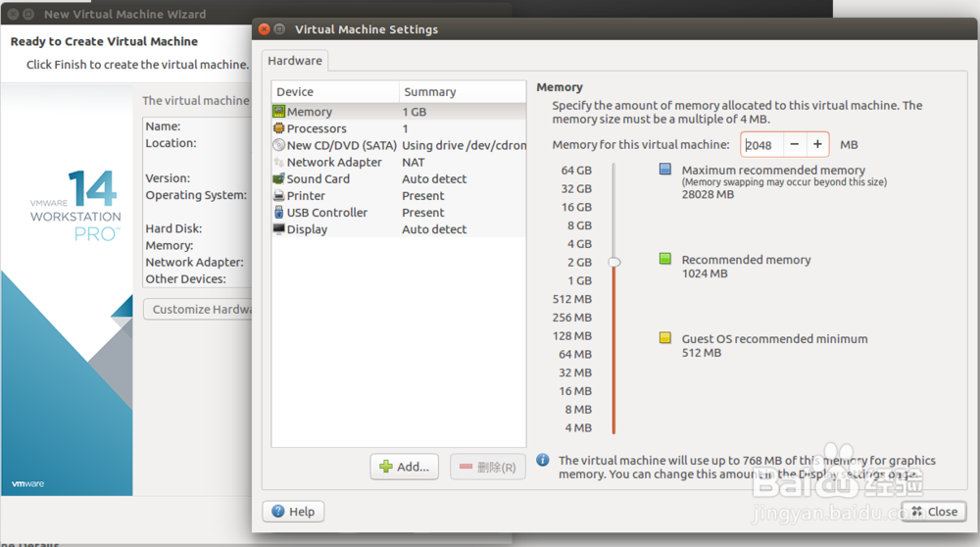Click the Printer device icon
Screen dimensions: 980x547
tap(278, 196)
